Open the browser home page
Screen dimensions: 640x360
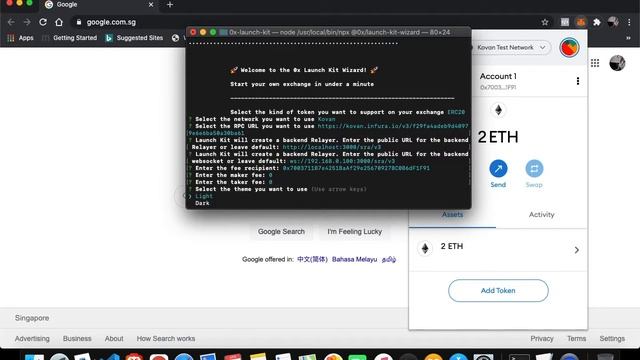tap(59, 22)
